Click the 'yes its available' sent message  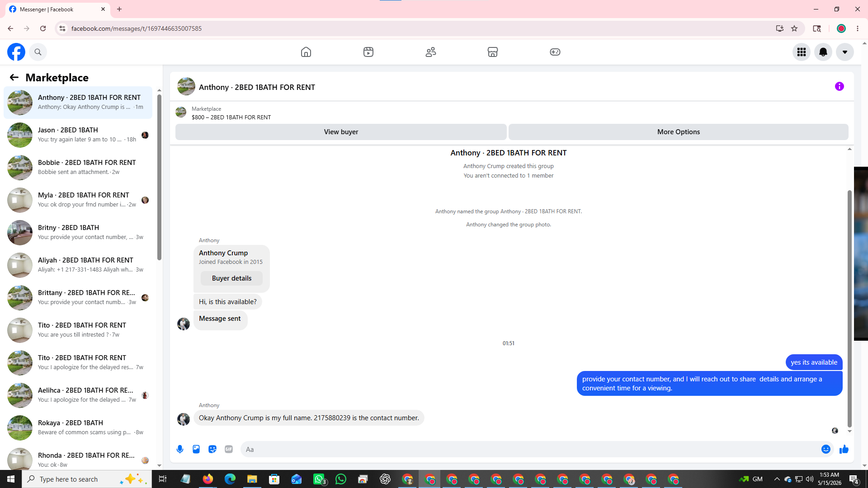point(814,362)
